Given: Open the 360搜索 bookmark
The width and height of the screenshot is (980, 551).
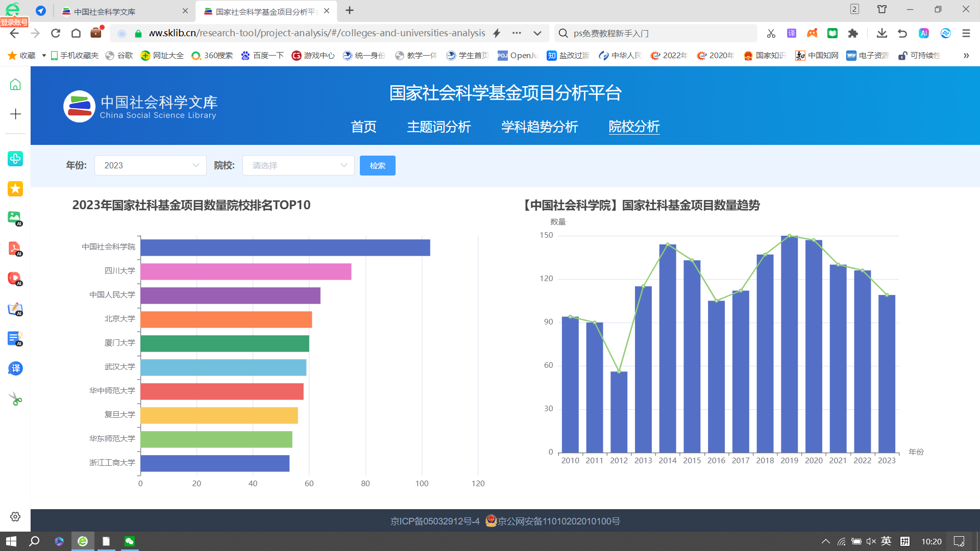Looking at the screenshot, I should pyautogui.click(x=212, y=56).
